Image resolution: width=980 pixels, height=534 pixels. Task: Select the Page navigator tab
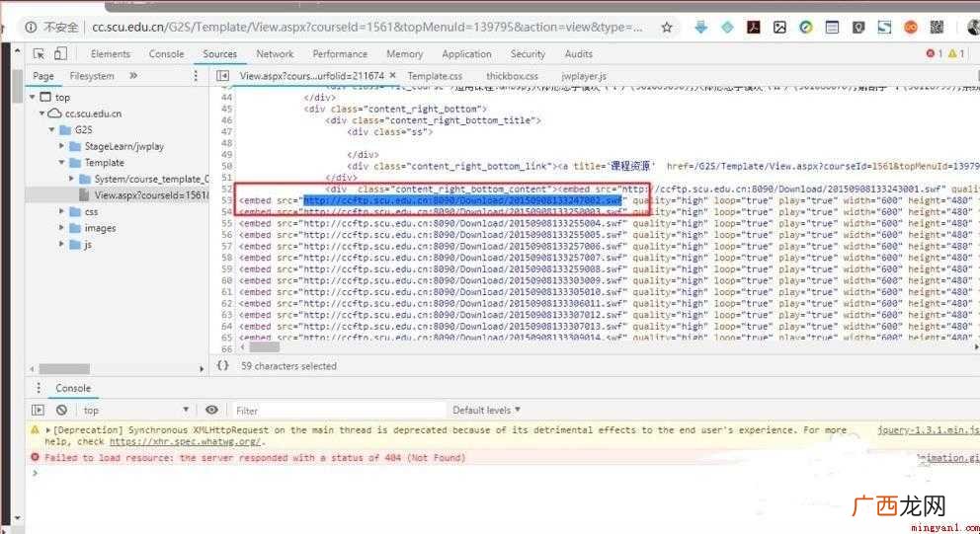pyautogui.click(x=43, y=76)
